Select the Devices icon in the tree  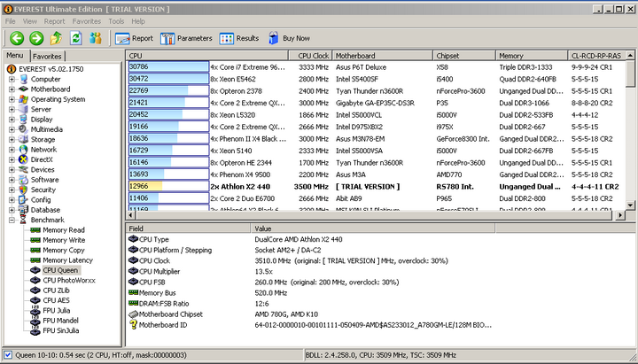pyautogui.click(x=24, y=169)
